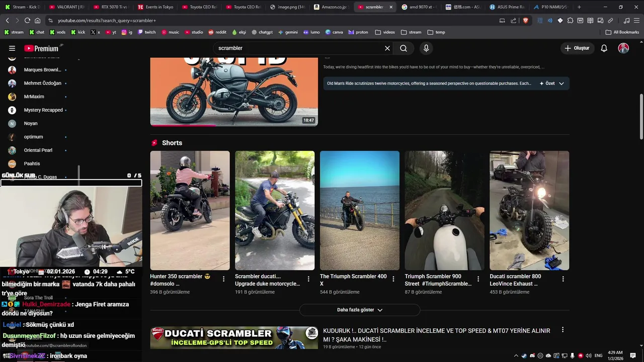
Task: Open options for Scrambler ducati short
Action: [x=308, y=279]
